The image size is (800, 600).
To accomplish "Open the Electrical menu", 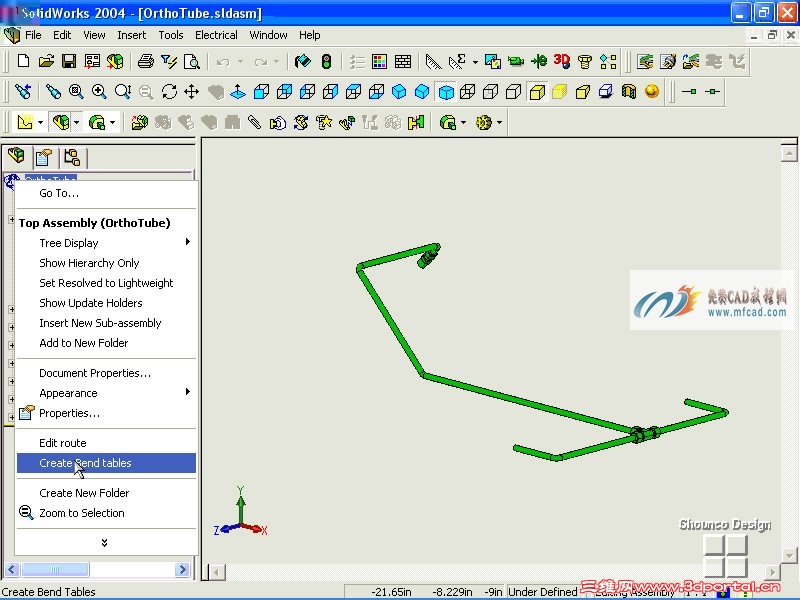I will (216, 35).
